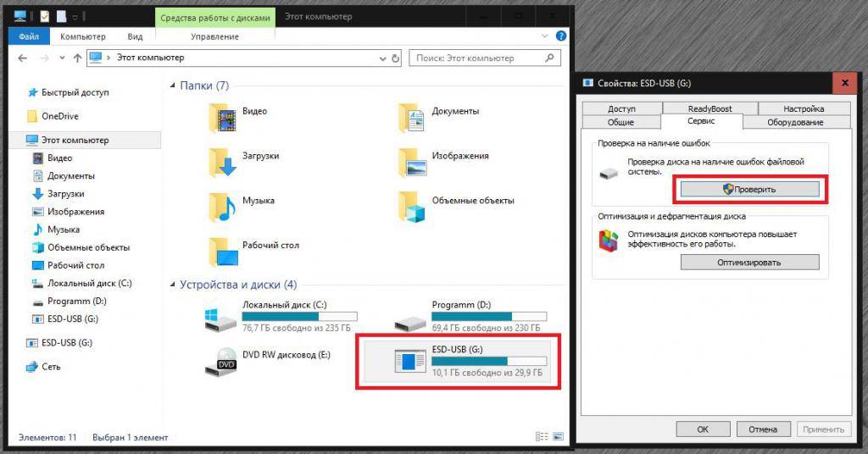Open the Объемные объекты folder icon
The height and width of the screenshot is (454, 868).
413,206
